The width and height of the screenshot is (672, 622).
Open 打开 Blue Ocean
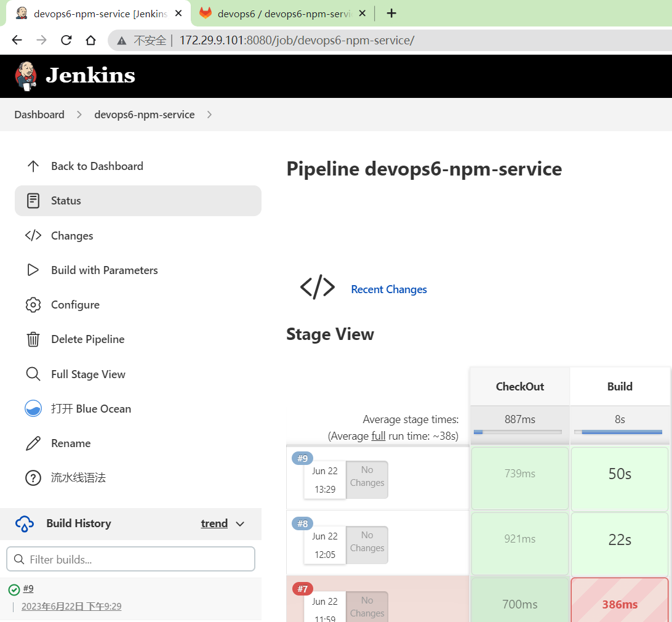pyautogui.click(x=91, y=408)
